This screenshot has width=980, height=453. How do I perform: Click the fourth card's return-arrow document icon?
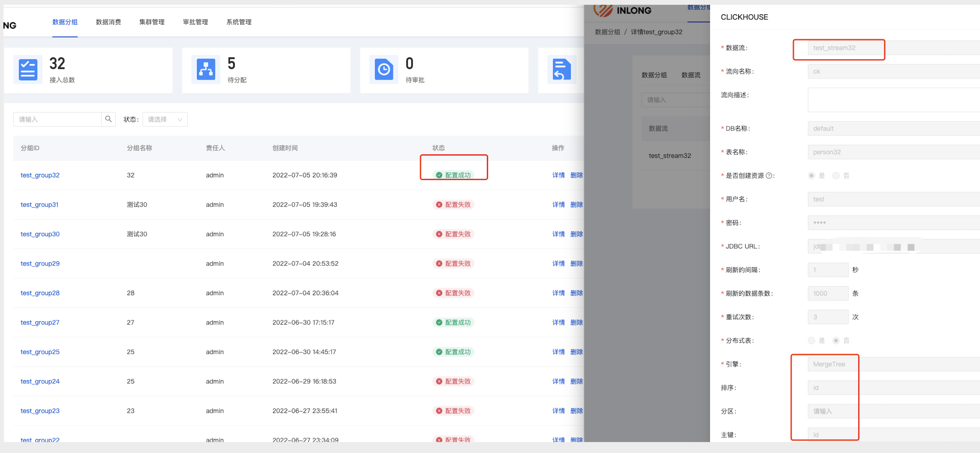click(561, 70)
